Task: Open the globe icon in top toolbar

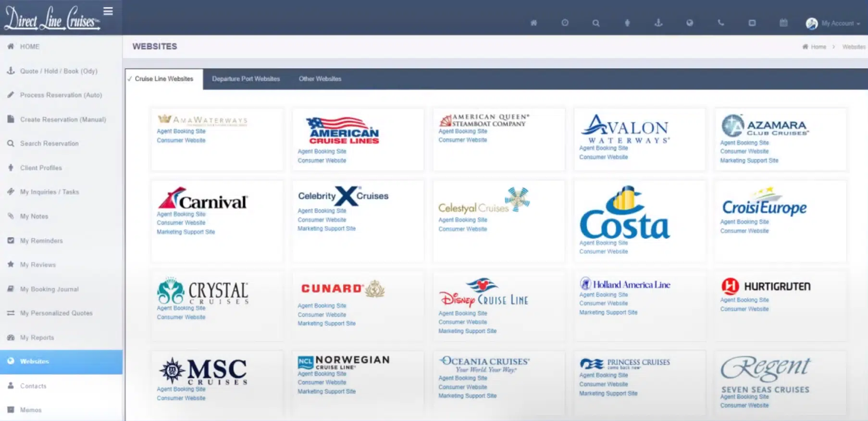Action: point(690,23)
